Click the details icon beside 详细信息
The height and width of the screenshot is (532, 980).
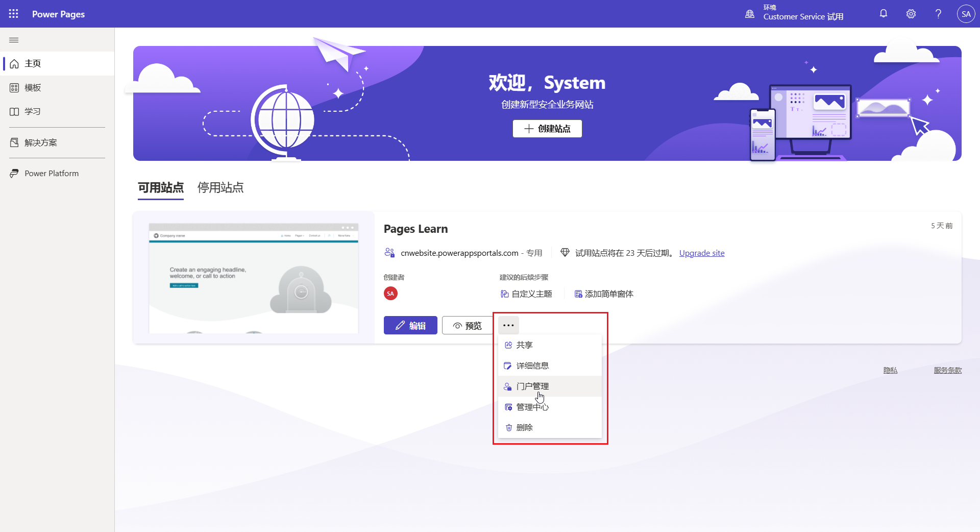pyautogui.click(x=508, y=366)
